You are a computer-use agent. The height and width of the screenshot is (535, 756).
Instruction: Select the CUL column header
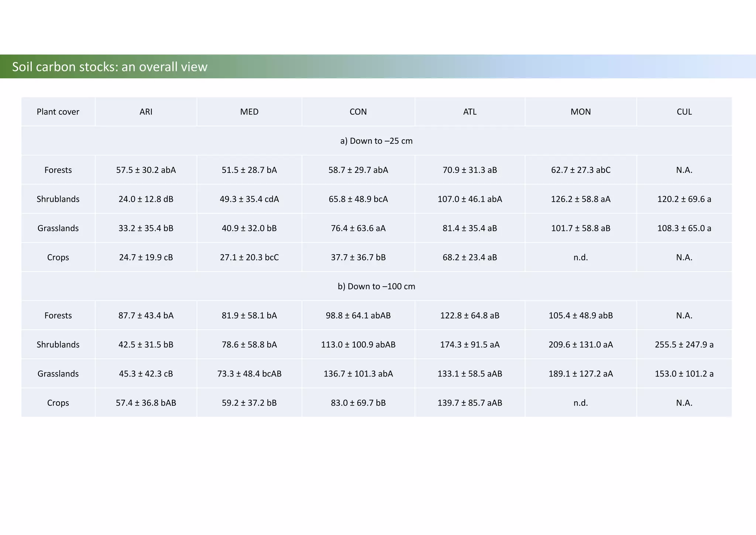point(684,112)
